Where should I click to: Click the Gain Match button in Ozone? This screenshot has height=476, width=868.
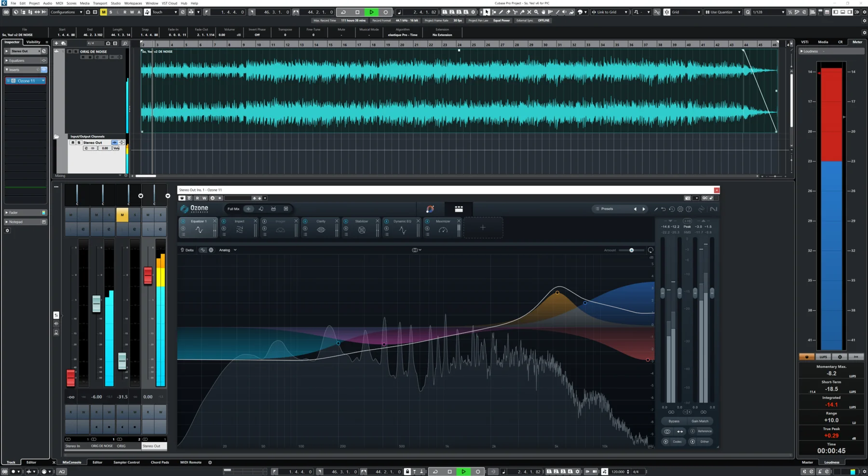700,421
